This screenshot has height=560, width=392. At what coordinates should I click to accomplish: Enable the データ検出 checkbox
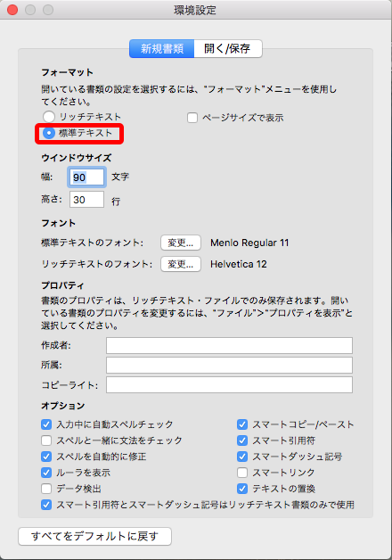(x=46, y=488)
